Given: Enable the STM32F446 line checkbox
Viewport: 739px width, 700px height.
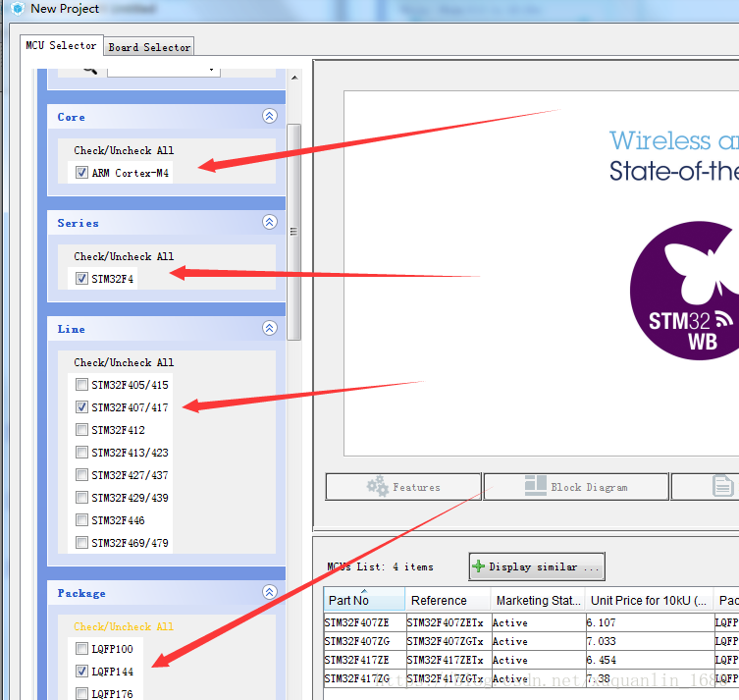Looking at the screenshot, I should tap(81, 520).
